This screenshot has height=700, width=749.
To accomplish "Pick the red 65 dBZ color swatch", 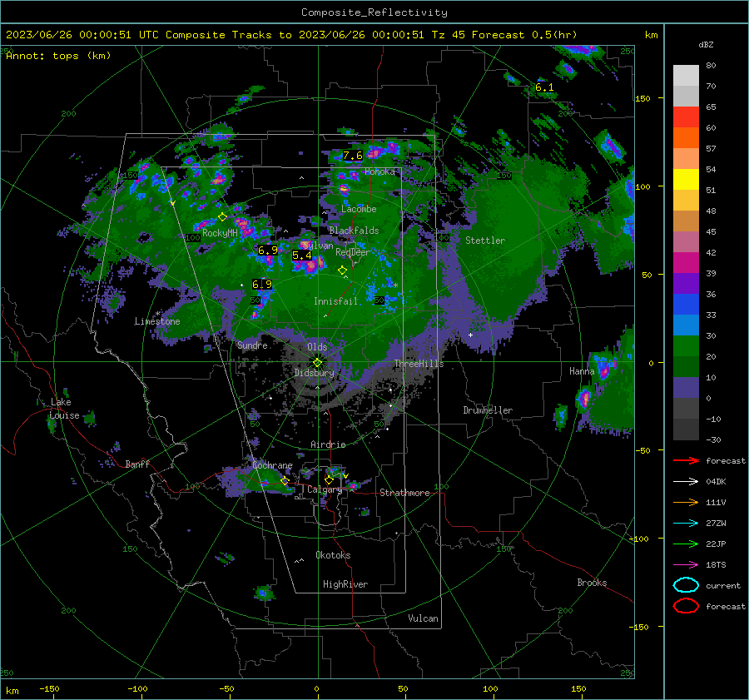I will 686,117.
